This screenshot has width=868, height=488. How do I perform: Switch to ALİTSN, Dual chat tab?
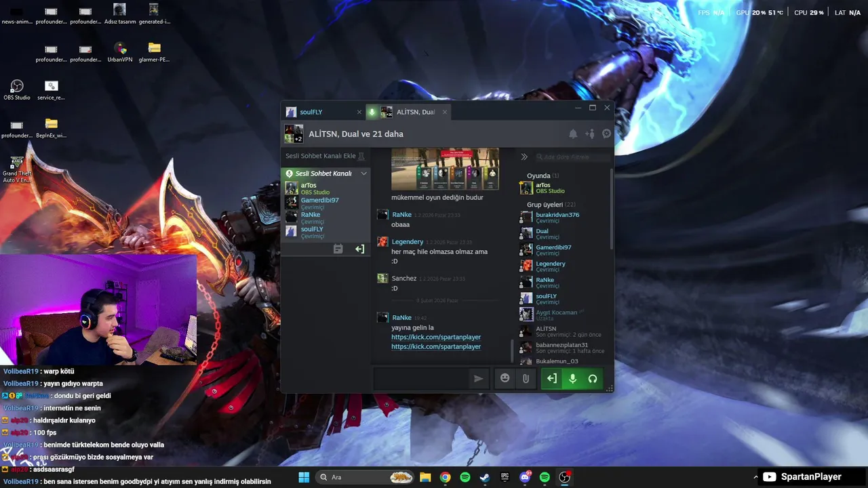[x=408, y=112]
